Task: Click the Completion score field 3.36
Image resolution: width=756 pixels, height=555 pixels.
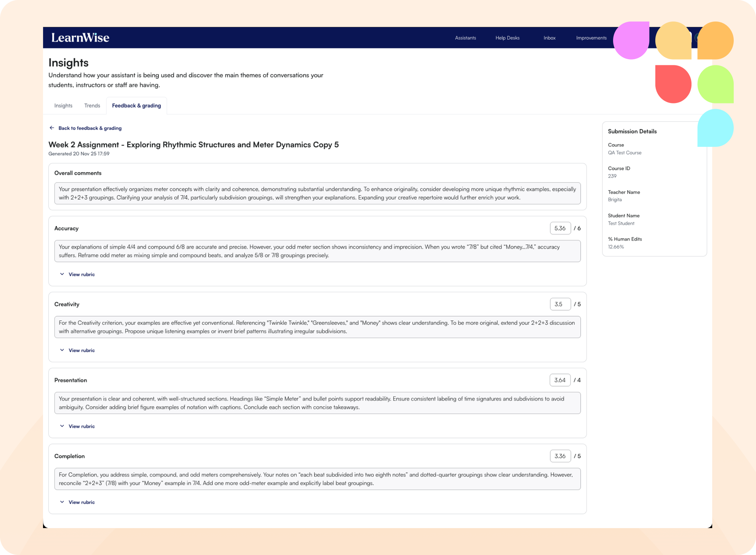Action: [x=560, y=456]
